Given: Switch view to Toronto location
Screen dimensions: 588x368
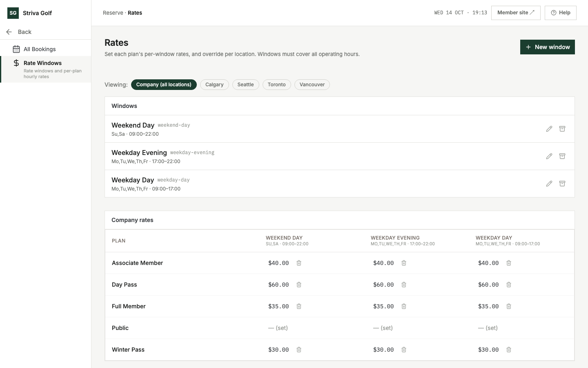Looking at the screenshot, I should 276,85.
